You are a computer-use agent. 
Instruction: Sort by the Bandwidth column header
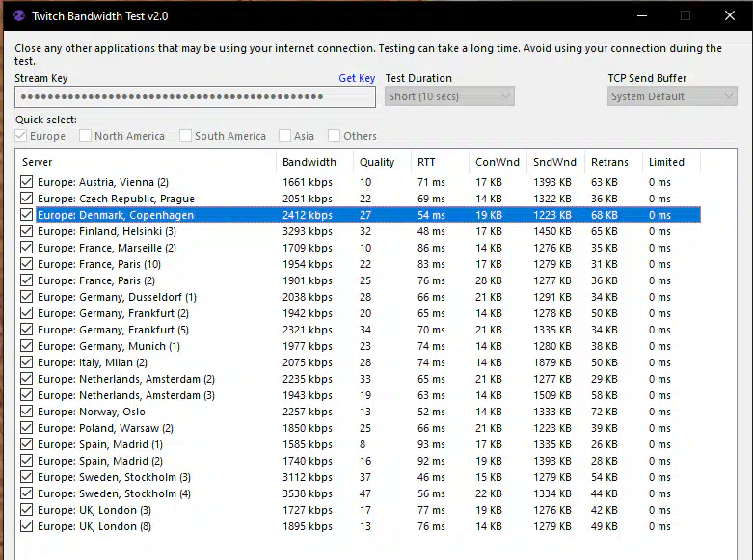pyautogui.click(x=314, y=162)
